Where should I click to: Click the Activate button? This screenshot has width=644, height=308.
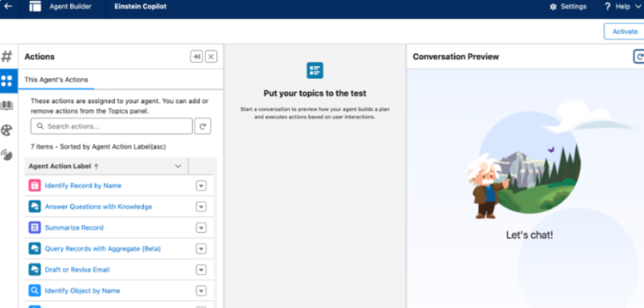pos(624,31)
